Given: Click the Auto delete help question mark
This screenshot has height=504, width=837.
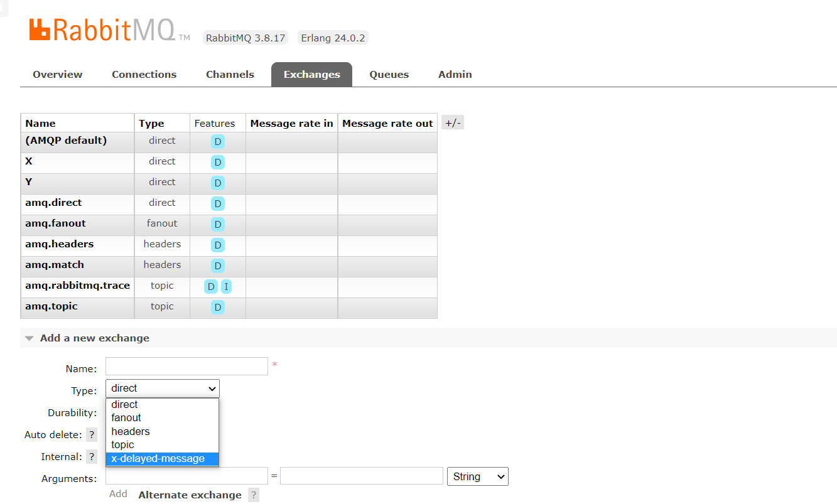Looking at the screenshot, I should [92, 435].
